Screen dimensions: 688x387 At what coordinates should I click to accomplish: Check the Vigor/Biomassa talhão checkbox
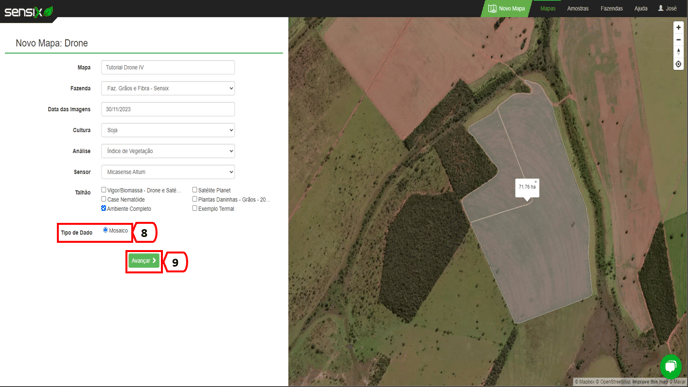104,190
